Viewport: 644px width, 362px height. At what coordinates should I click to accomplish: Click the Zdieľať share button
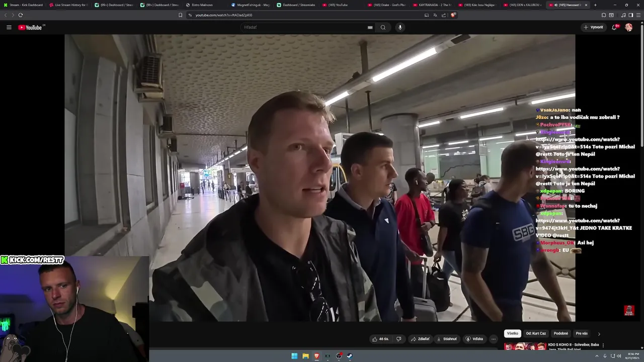pos(421,339)
